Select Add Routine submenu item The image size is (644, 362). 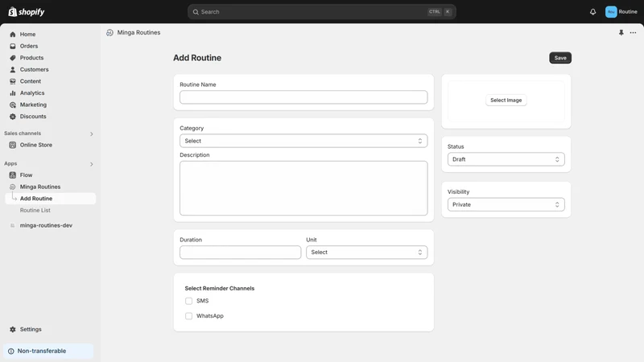(51, 199)
